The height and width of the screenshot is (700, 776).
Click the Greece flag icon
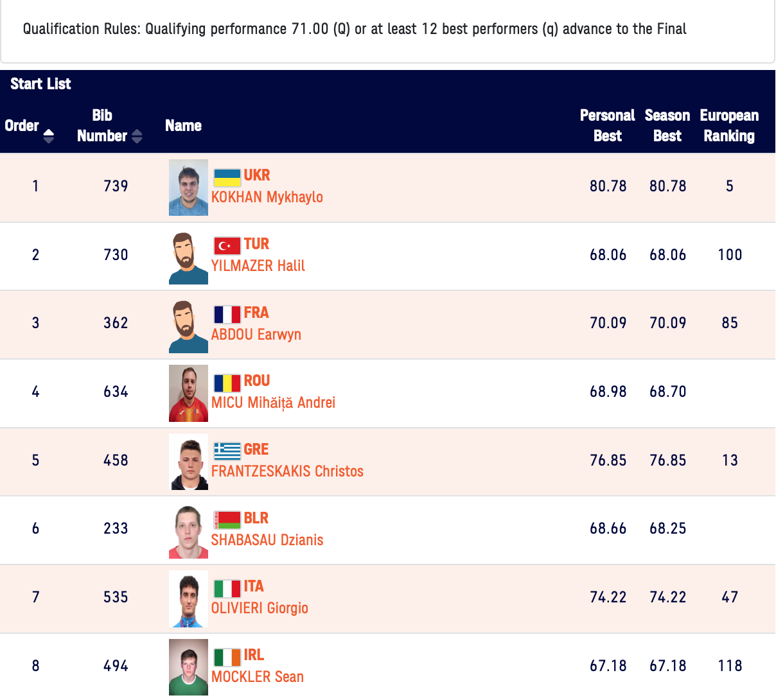click(227, 451)
